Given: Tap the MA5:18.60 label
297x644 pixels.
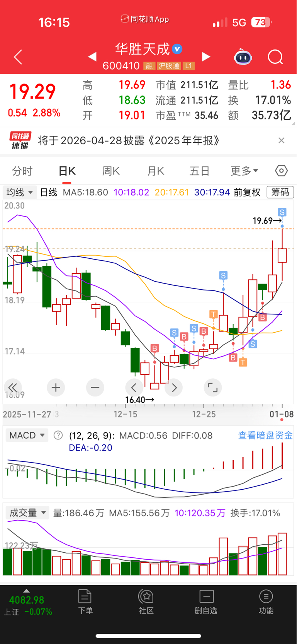Looking at the screenshot, I should point(85,192).
